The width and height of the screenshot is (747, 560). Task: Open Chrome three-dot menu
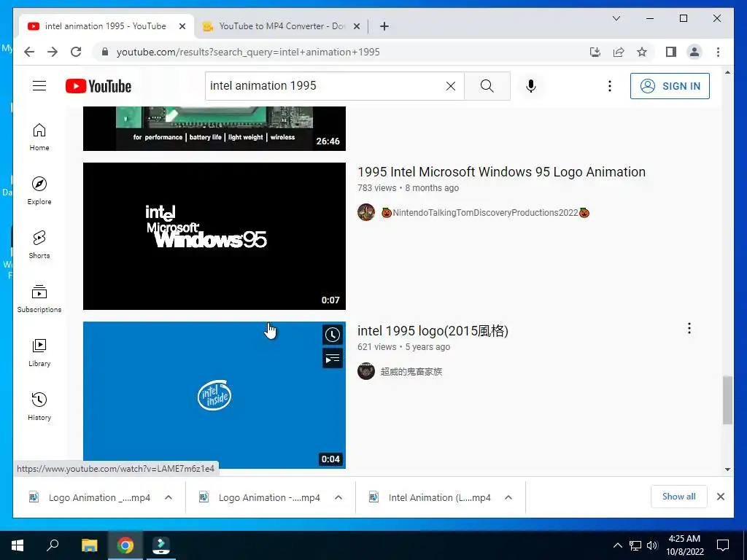point(718,52)
